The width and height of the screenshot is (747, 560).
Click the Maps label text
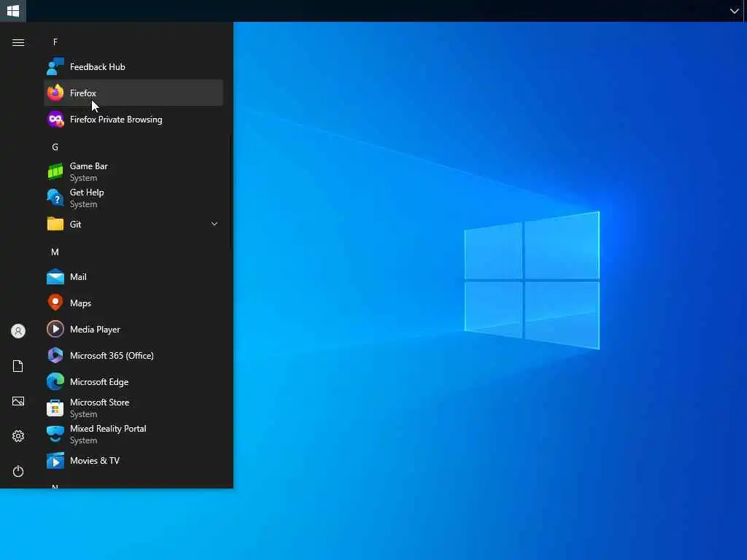pos(80,303)
